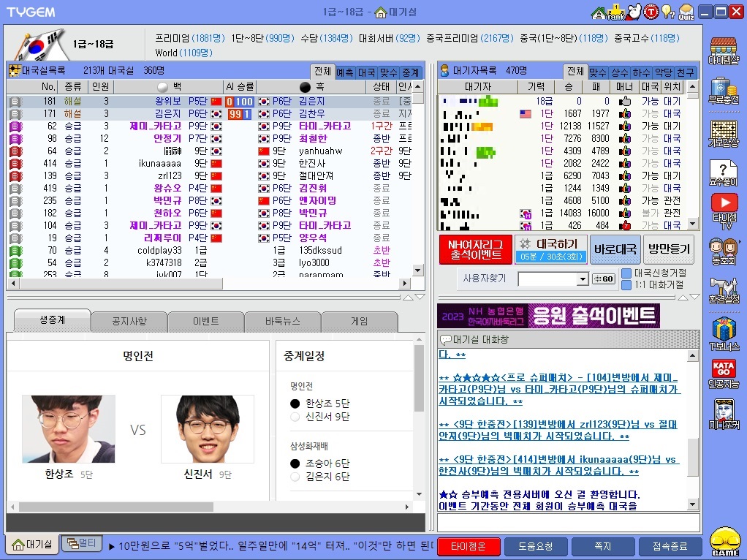Open the lightbulb help icon
The image size is (747, 560).
(x=668, y=12)
